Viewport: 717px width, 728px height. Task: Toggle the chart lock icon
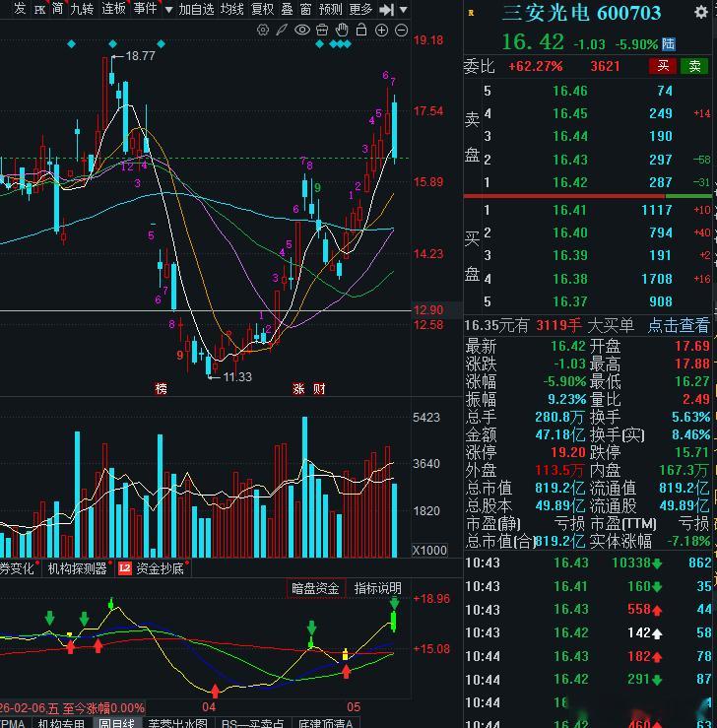coord(361,31)
